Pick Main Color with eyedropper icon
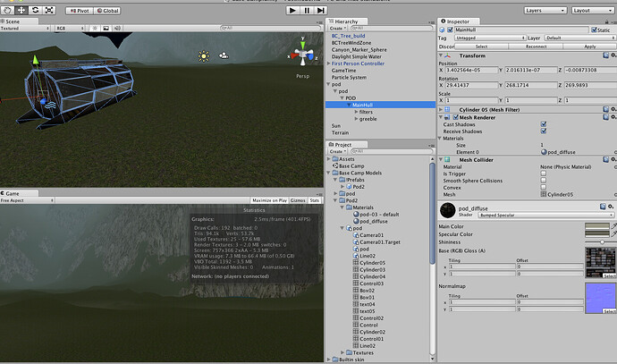Viewport: 617px width, 364px height. pyautogui.click(x=613, y=226)
